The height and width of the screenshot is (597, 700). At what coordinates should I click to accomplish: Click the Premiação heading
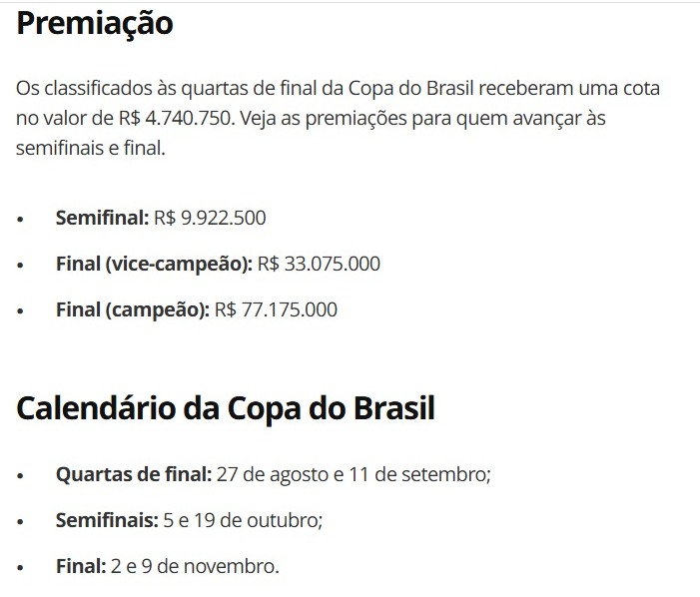(95, 23)
